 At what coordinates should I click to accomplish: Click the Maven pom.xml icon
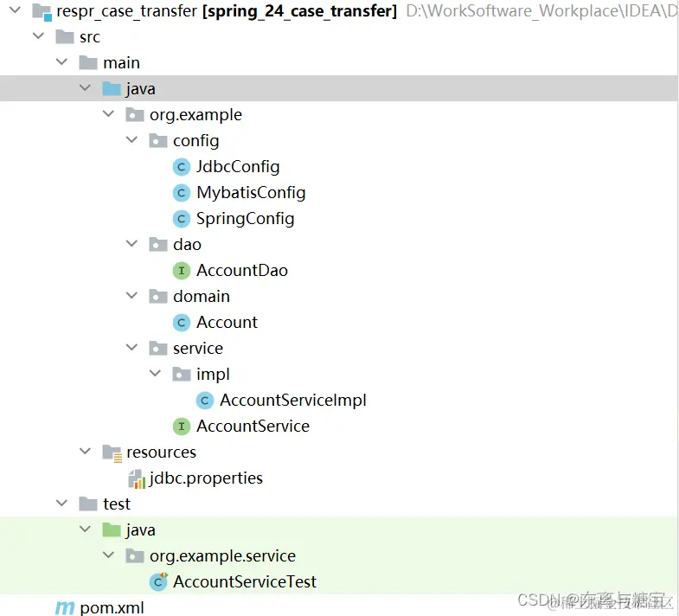pos(65,608)
